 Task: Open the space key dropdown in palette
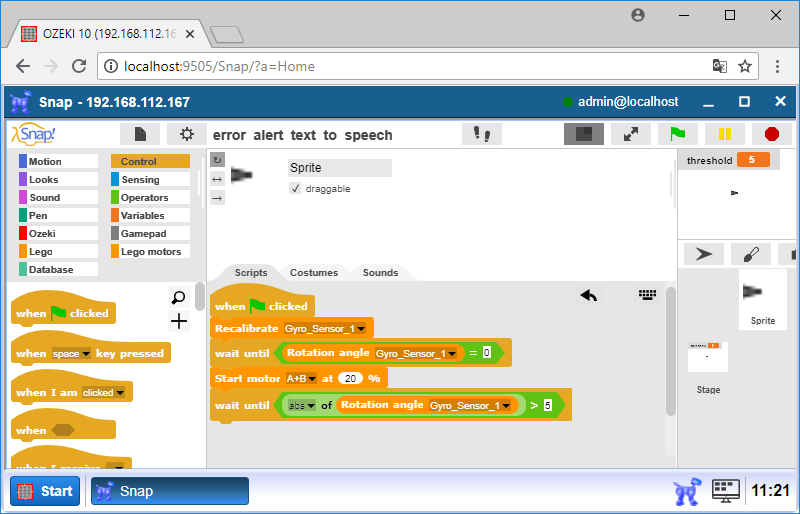pos(71,354)
